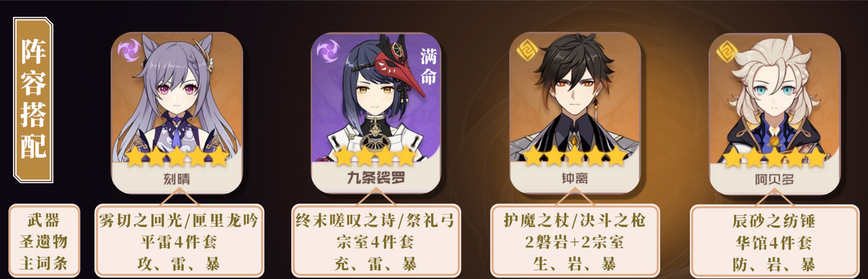The image size is (868, 279).
Task: Select the 钟离 character portrait
Action: pyautogui.click(x=575, y=113)
